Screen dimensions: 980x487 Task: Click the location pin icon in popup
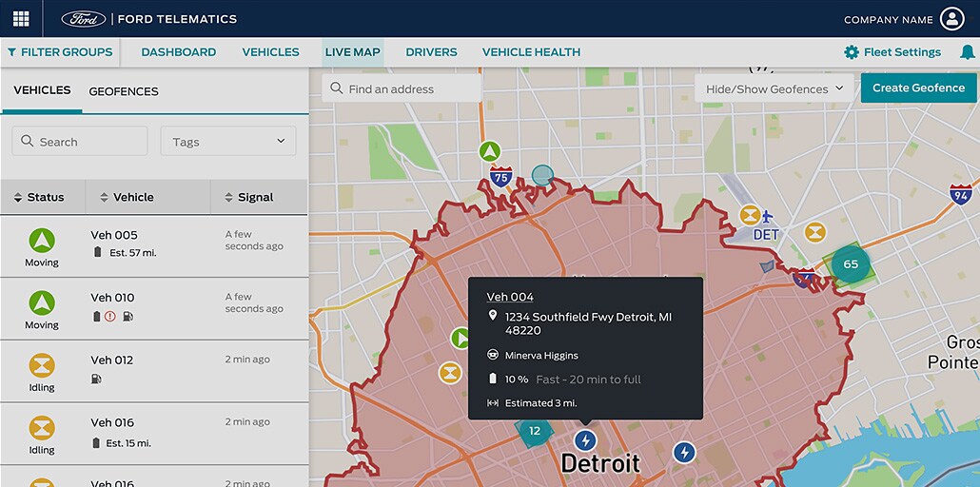[x=493, y=316]
